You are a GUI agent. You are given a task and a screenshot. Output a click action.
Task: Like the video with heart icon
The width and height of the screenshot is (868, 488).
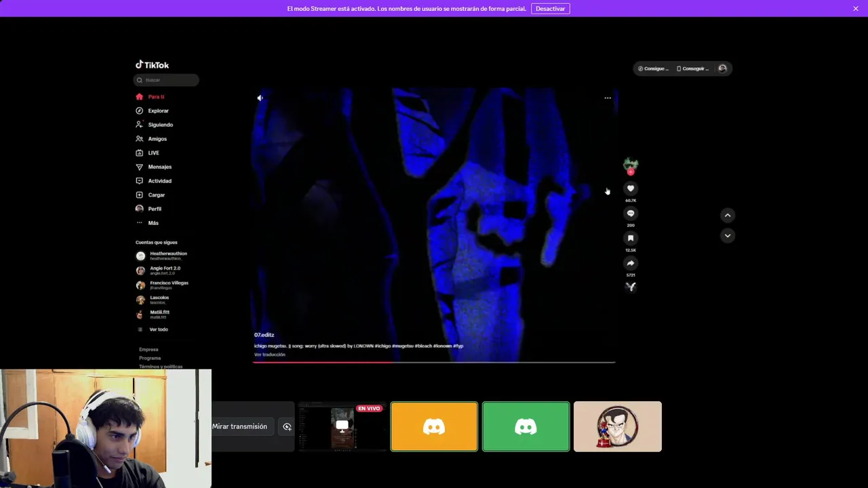[x=631, y=188]
